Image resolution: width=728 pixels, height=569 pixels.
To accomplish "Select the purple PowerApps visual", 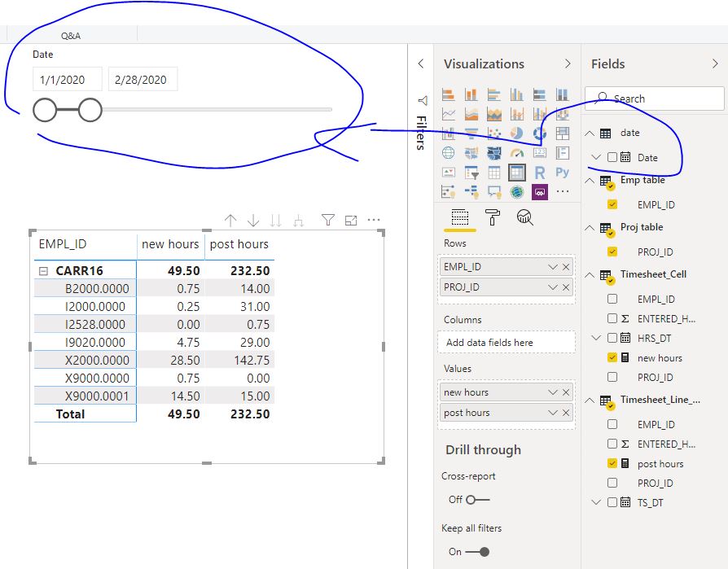I will click(x=540, y=191).
